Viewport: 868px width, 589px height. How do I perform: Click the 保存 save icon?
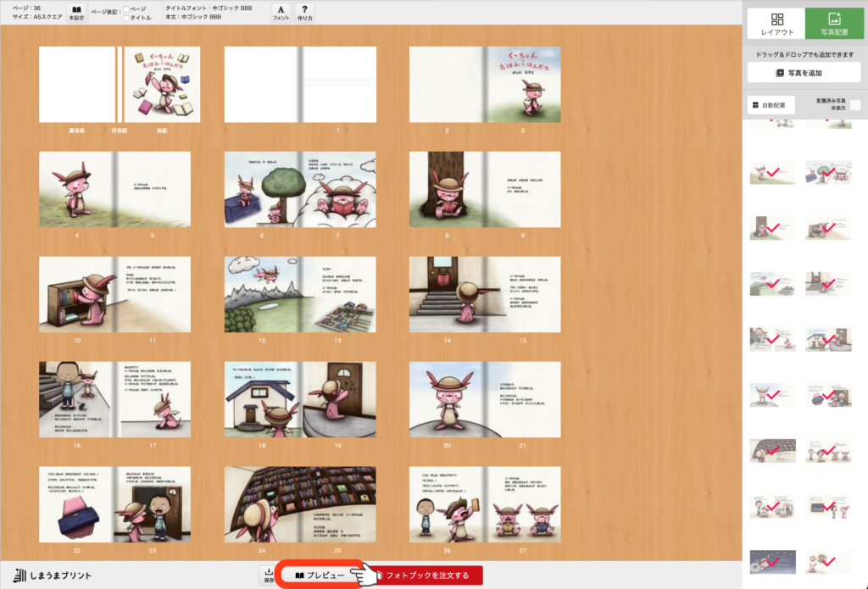(269, 575)
